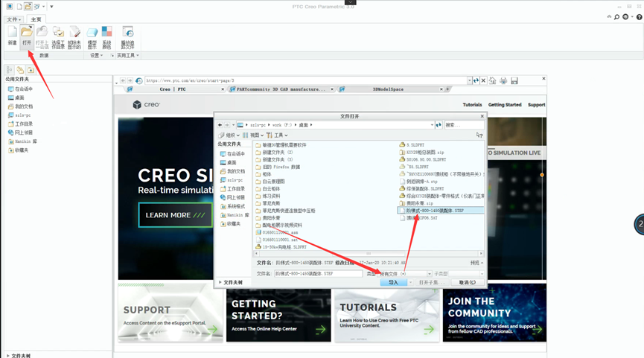The width and height of the screenshot is (644, 358).
Task: Click the help question mark icon at top right
Action: 640,17
